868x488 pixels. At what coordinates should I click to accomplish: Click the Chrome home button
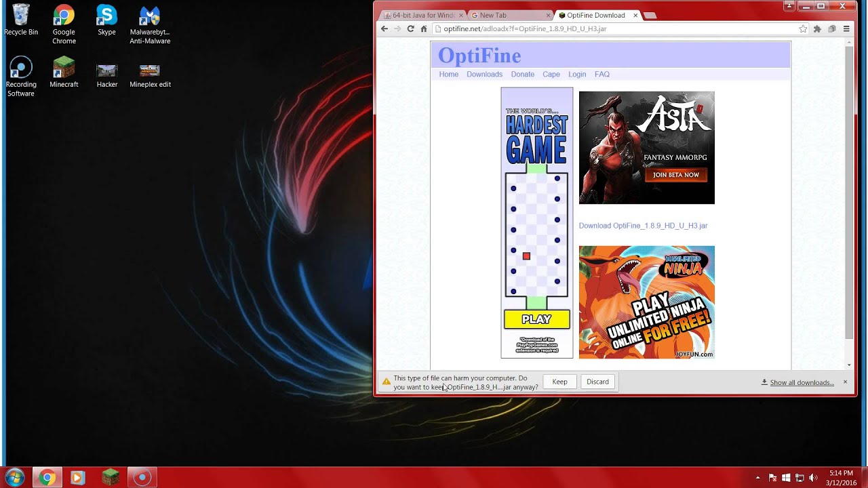coord(424,28)
